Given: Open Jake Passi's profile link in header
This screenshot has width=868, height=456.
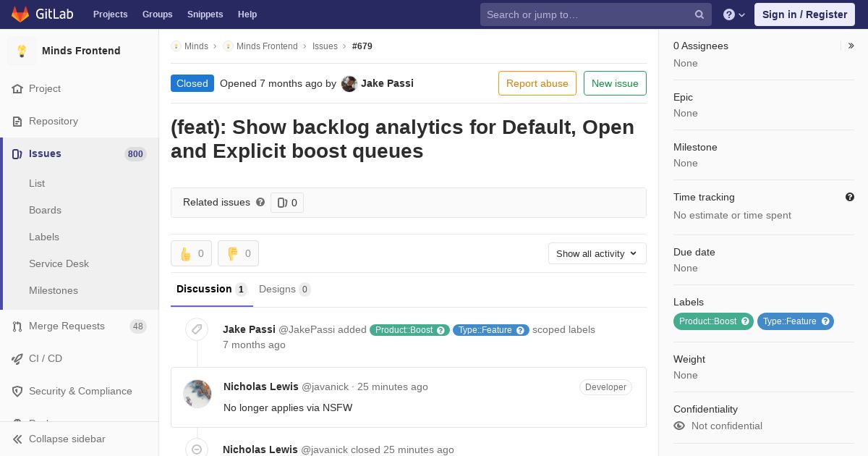Looking at the screenshot, I should click(387, 83).
